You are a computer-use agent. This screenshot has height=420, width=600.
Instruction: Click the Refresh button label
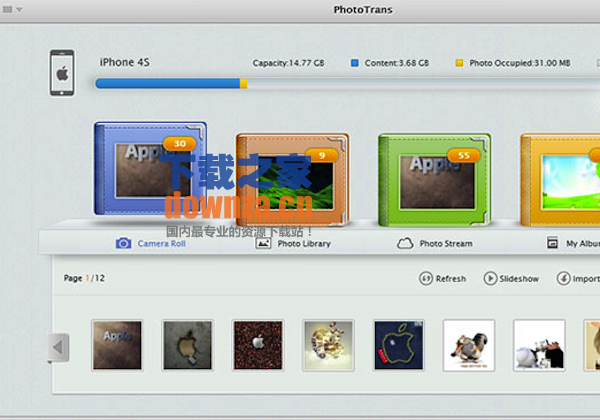tap(451, 279)
